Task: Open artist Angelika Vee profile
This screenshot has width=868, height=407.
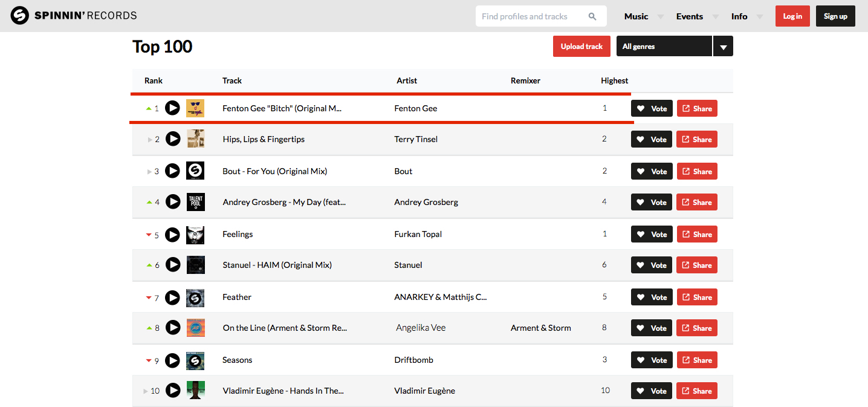Action: (x=421, y=328)
